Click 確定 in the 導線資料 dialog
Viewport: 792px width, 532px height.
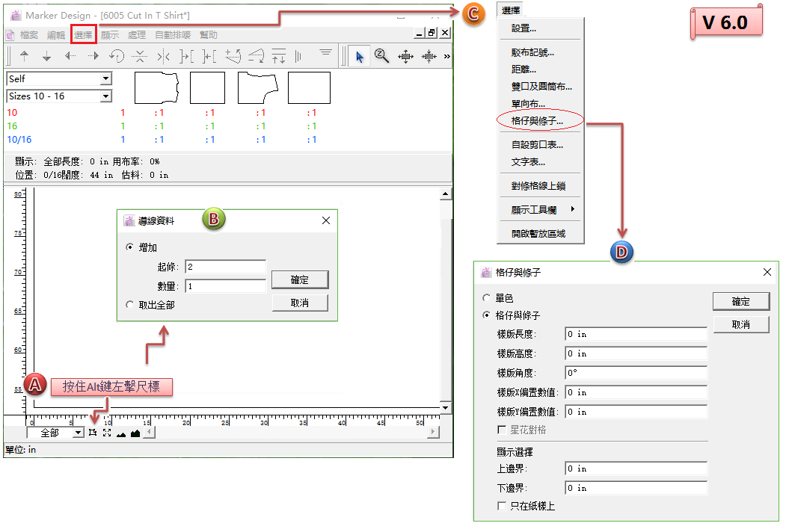(x=299, y=279)
